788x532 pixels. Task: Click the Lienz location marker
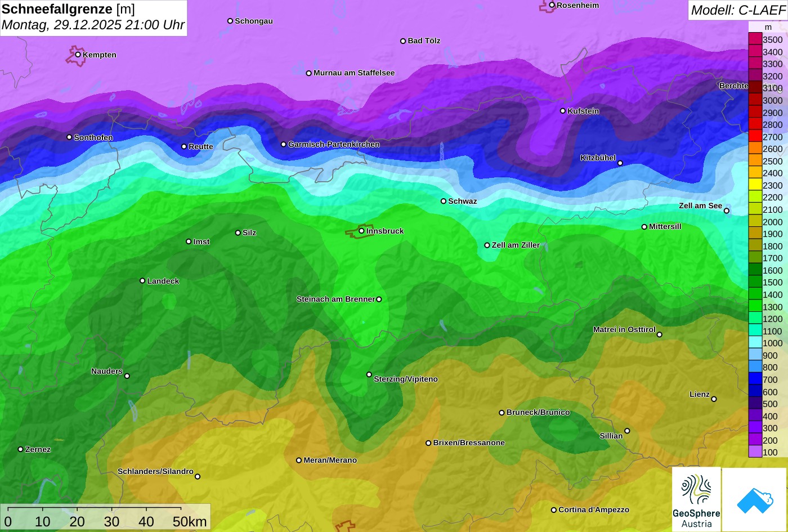714,399
